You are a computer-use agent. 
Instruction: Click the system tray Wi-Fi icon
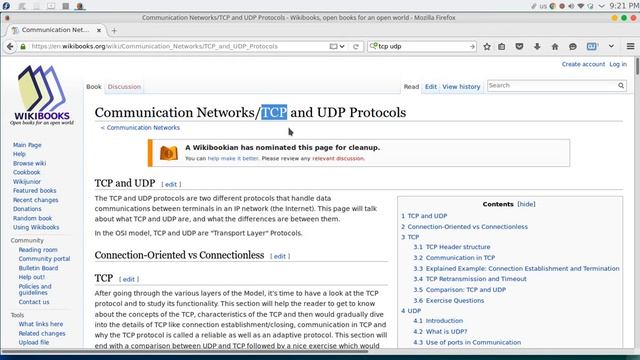click(x=580, y=6)
